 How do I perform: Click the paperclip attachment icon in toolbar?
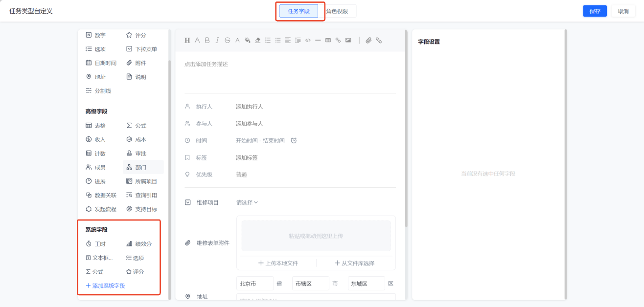click(x=368, y=41)
